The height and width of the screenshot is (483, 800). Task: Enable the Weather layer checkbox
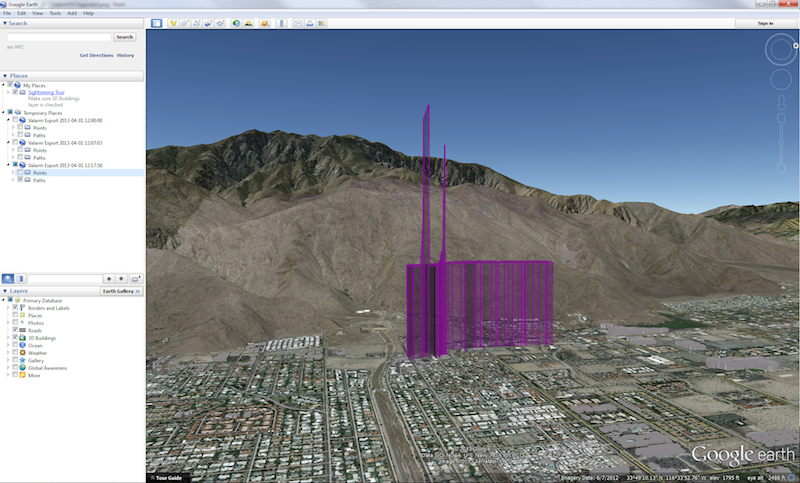[16, 353]
